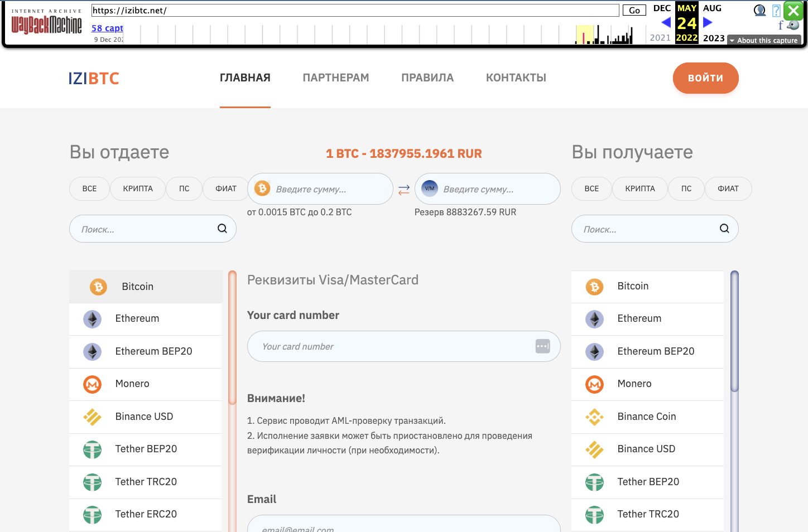808x532 pixels.
Task: Filter the receive list by ФИАТ
Action: [728, 188]
